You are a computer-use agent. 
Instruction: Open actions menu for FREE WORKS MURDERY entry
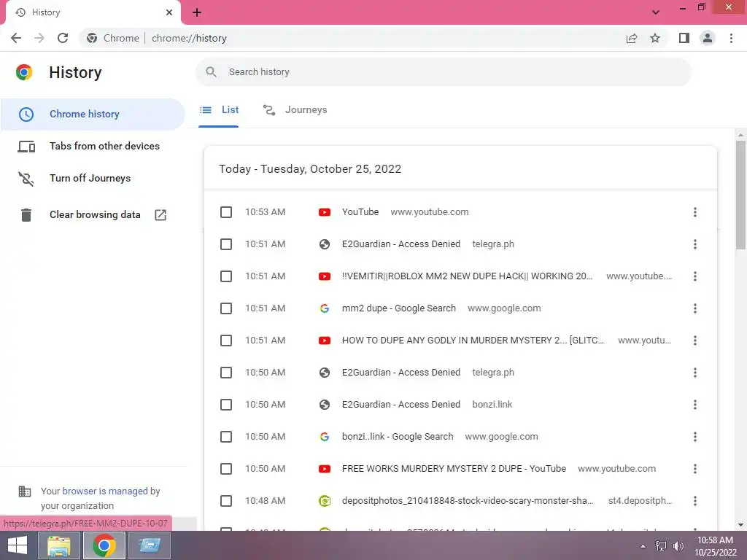click(x=695, y=469)
